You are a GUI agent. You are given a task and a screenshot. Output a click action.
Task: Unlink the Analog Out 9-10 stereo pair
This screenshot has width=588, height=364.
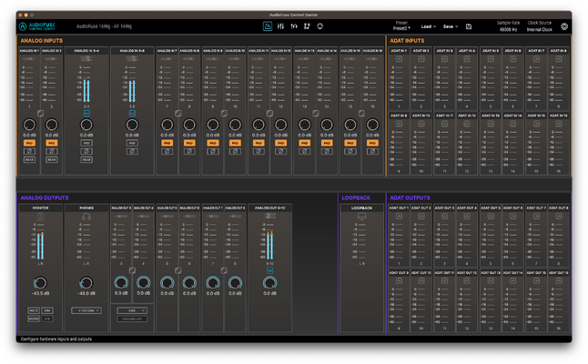click(269, 270)
